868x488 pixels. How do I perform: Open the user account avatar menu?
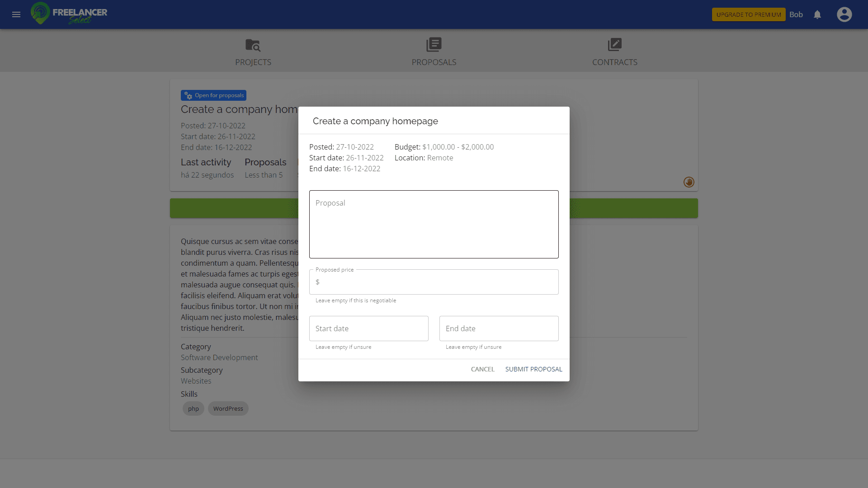pyautogui.click(x=844, y=14)
